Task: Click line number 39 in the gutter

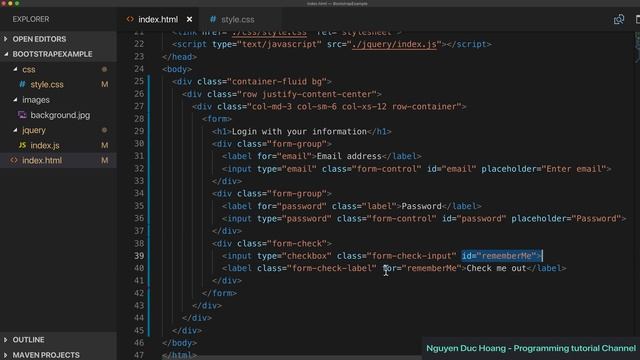Action: (139, 256)
